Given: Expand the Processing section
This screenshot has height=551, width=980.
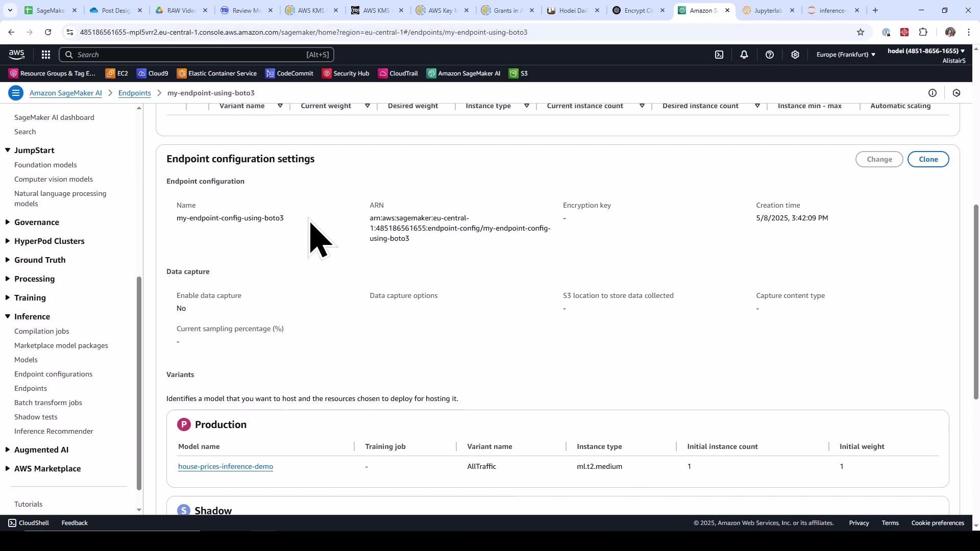Looking at the screenshot, I should [x=8, y=279].
